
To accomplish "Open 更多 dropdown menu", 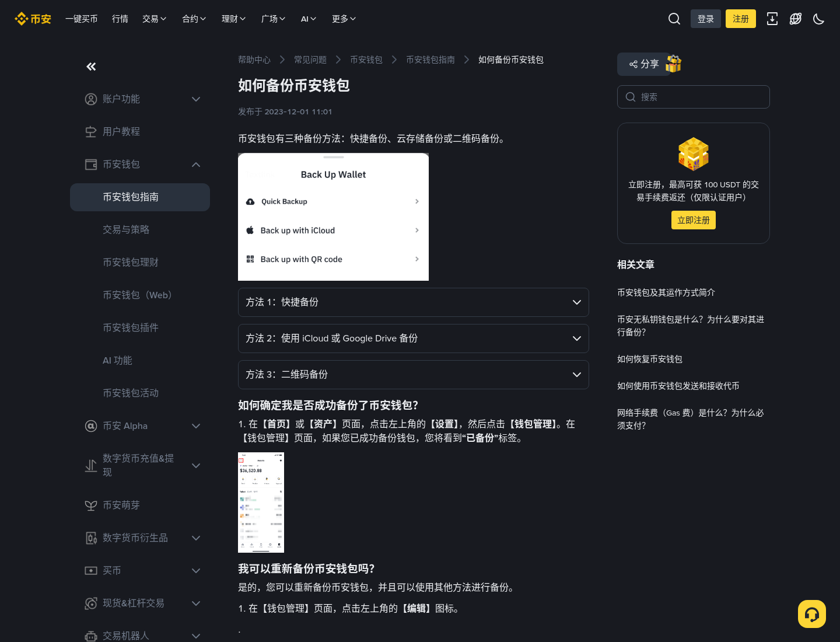I will [344, 19].
